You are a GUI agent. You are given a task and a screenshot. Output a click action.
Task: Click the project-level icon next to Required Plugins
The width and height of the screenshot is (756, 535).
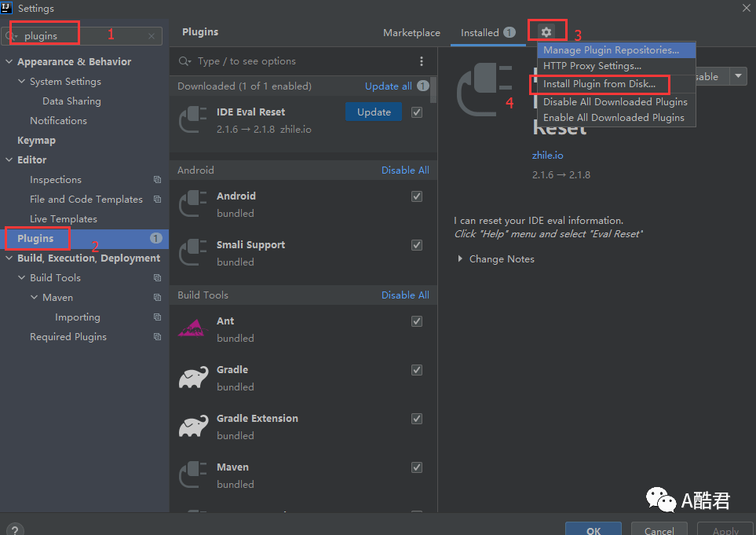157,337
